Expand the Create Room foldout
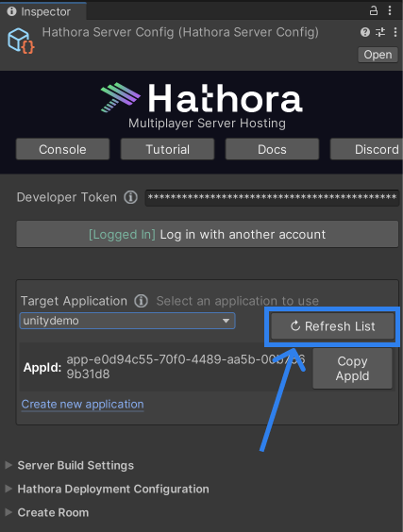Screen dimensions: 403x532 [47, 512]
